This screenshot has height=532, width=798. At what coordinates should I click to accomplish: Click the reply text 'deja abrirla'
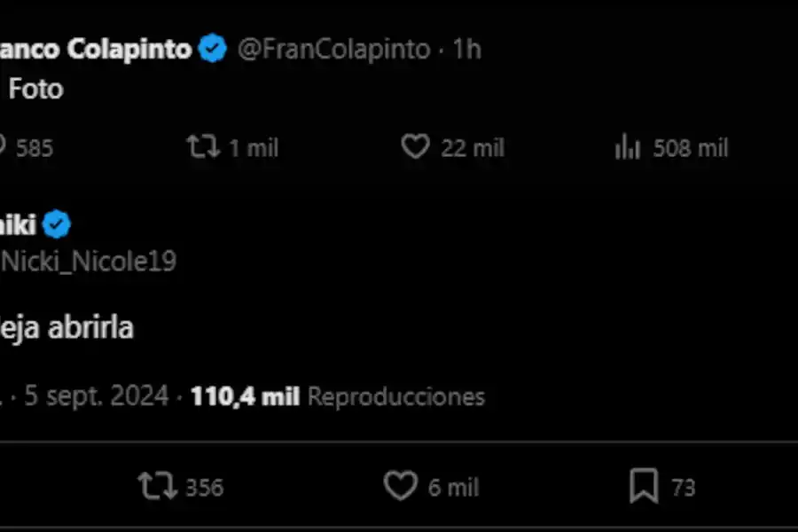point(66,327)
